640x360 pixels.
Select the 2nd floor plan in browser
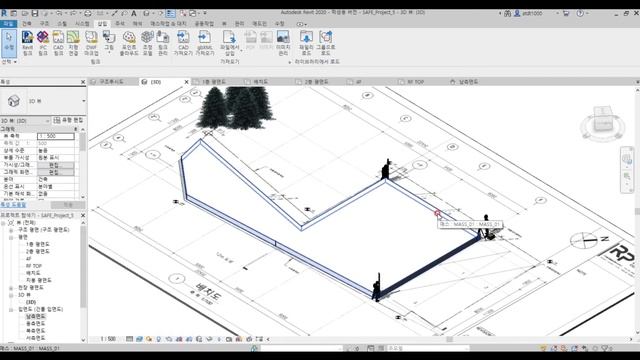pos(38,251)
